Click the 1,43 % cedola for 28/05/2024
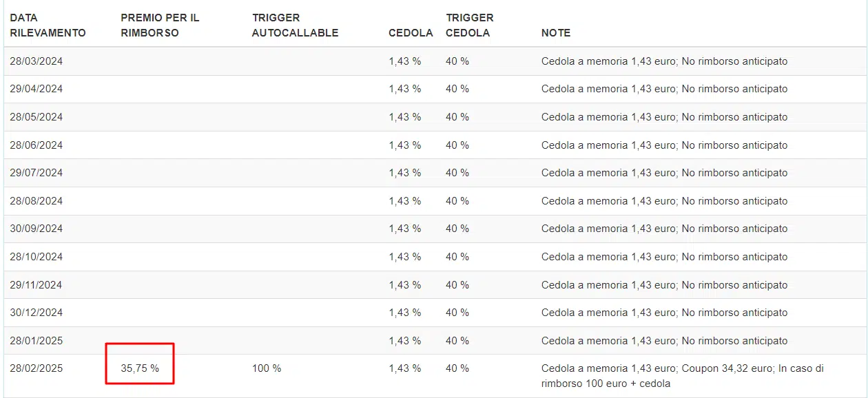 tap(404, 117)
